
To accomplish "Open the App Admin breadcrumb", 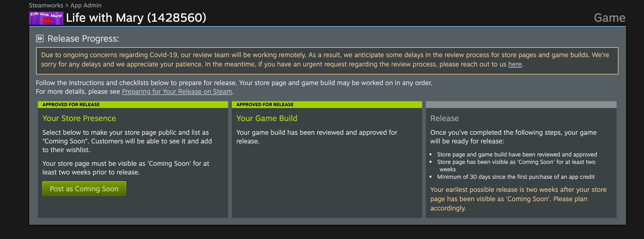I will (x=86, y=5).
